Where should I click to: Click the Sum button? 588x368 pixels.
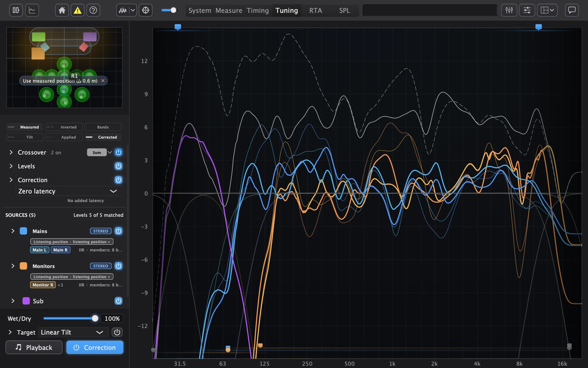coord(97,152)
